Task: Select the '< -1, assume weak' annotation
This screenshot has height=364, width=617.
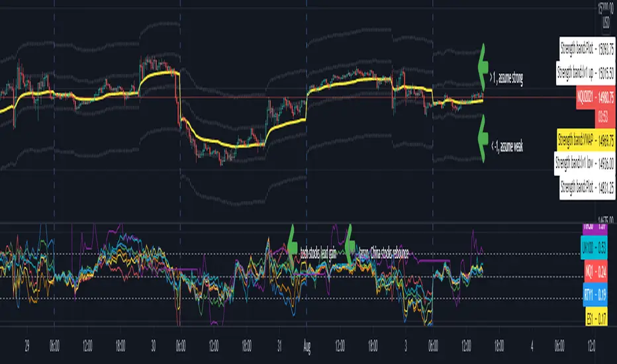Action: (x=507, y=146)
